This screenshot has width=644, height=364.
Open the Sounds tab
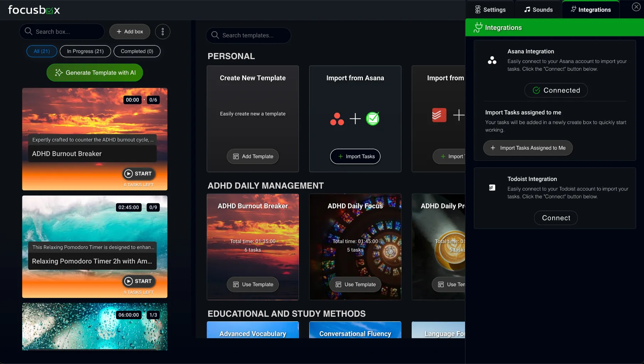pyautogui.click(x=538, y=10)
